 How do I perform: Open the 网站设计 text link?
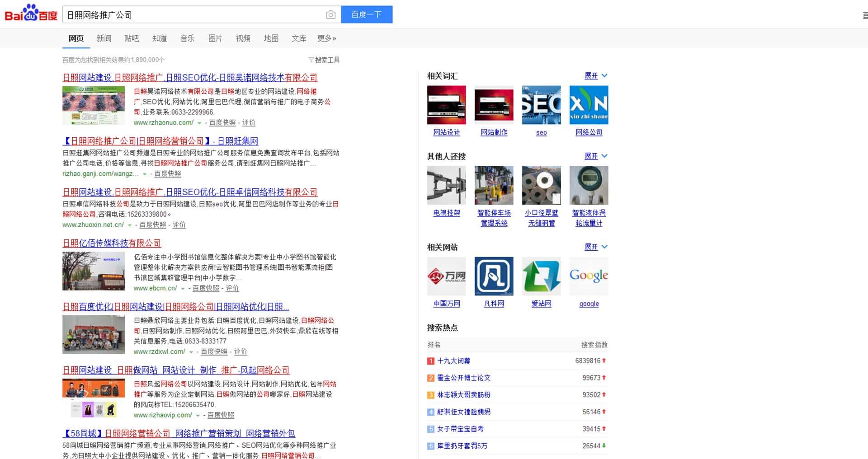pyautogui.click(x=447, y=132)
